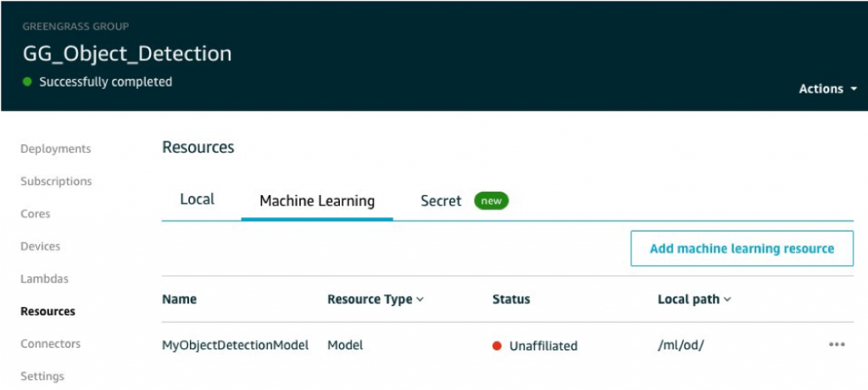Viewport: 868px width, 390px height.
Task: Open Settings in the sidebar
Action: (42, 376)
